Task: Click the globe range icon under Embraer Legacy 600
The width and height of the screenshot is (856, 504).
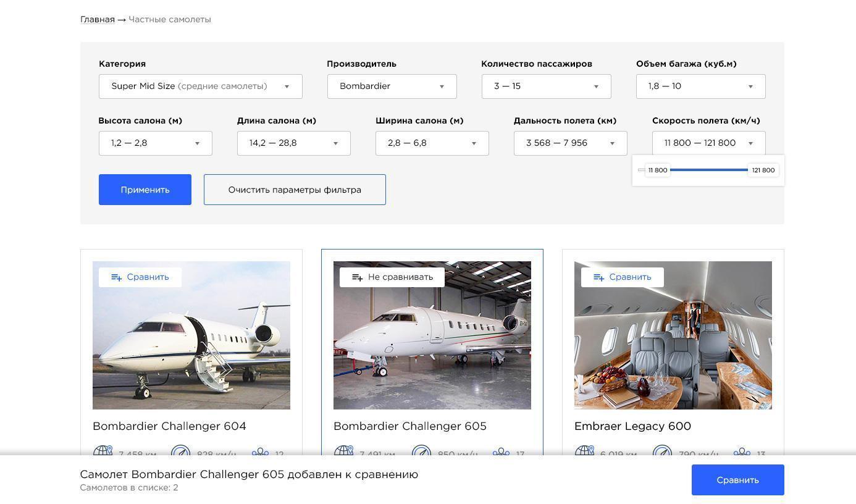Action: coord(584,451)
